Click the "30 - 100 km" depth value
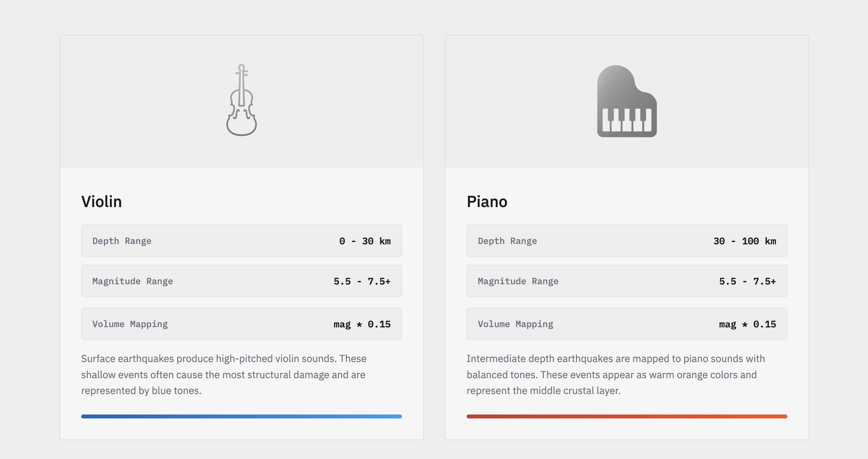868x459 pixels. click(744, 241)
